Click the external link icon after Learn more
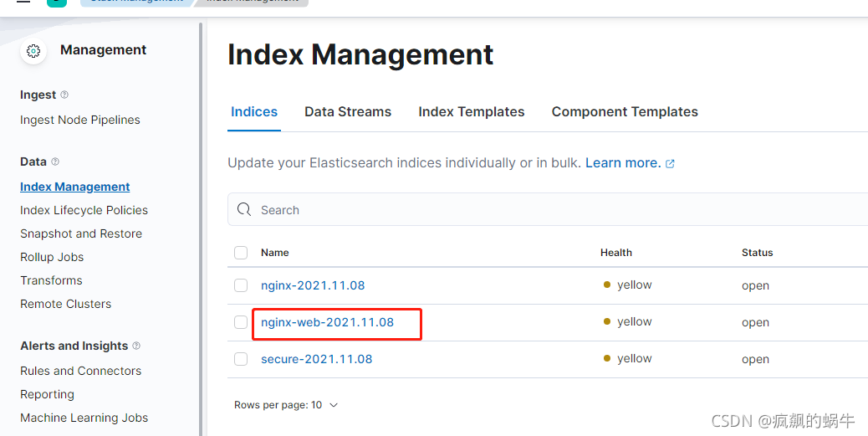 (x=670, y=164)
